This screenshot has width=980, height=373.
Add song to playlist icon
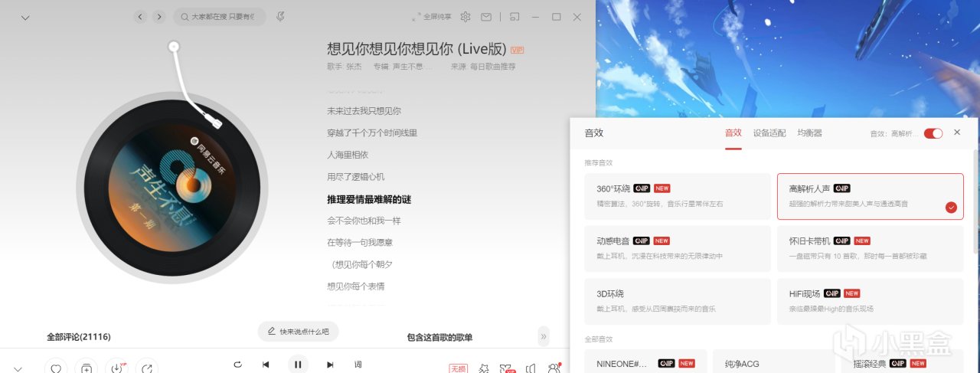tap(87, 368)
